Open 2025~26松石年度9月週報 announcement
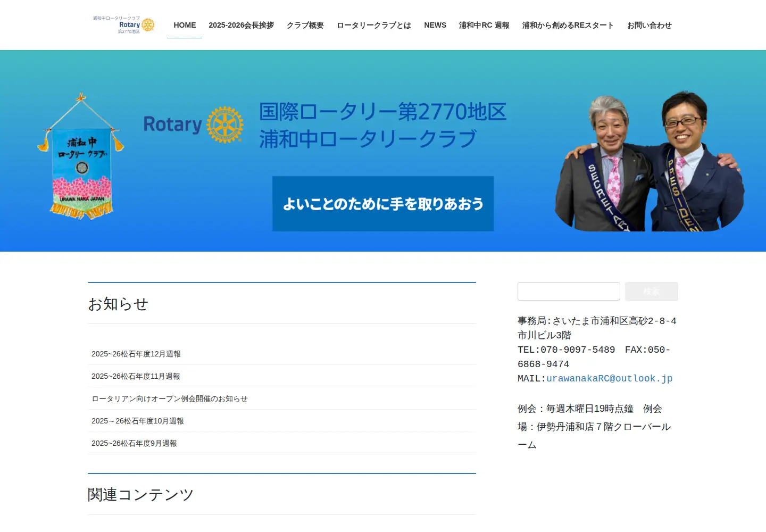 click(134, 443)
